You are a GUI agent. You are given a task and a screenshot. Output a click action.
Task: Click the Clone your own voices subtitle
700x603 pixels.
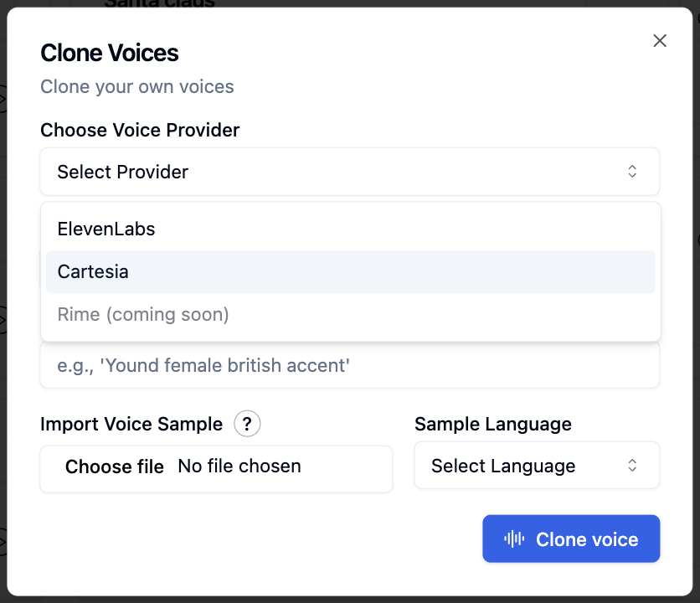136,86
